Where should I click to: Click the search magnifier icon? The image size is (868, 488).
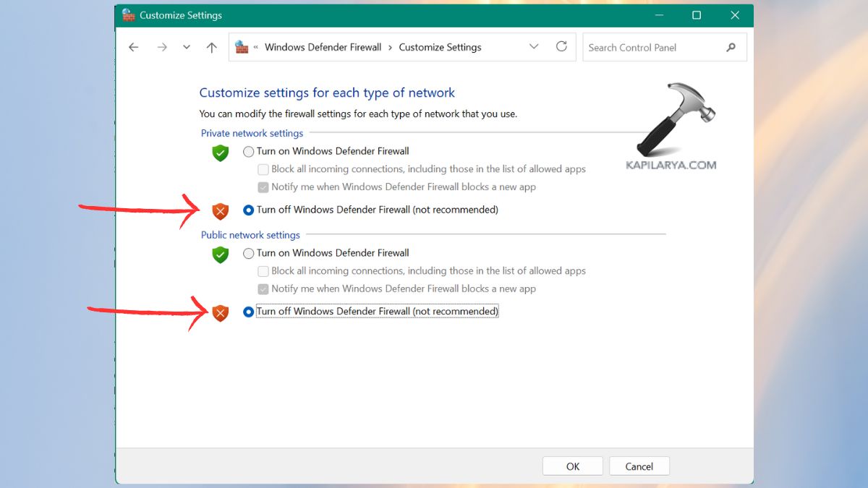coord(731,46)
